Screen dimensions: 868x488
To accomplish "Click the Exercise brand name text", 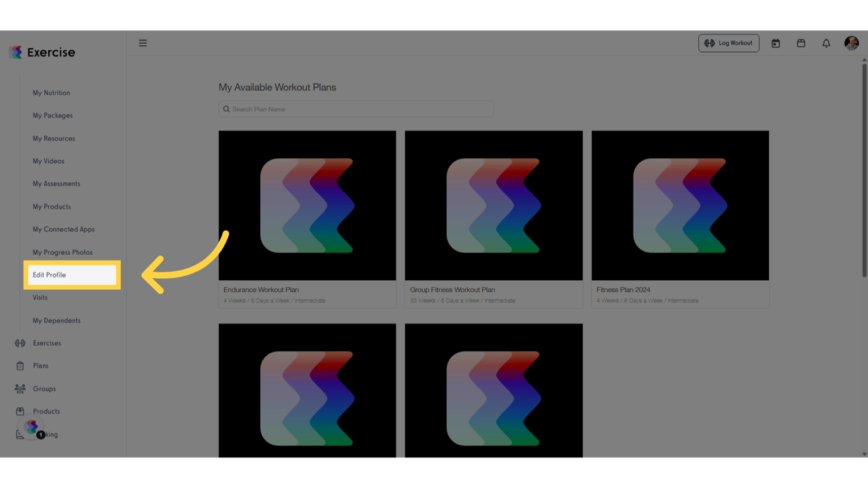I will (x=51, y=52).
